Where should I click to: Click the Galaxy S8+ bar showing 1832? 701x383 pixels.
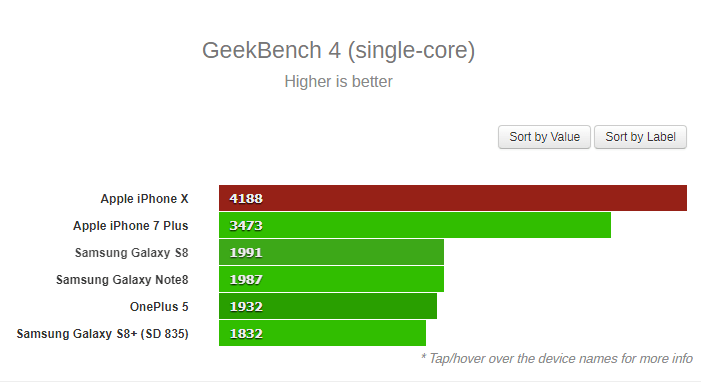(x=322, y=333)
